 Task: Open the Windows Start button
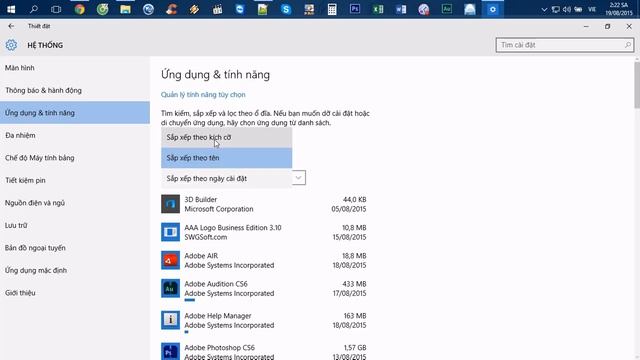tap(11, 9)
